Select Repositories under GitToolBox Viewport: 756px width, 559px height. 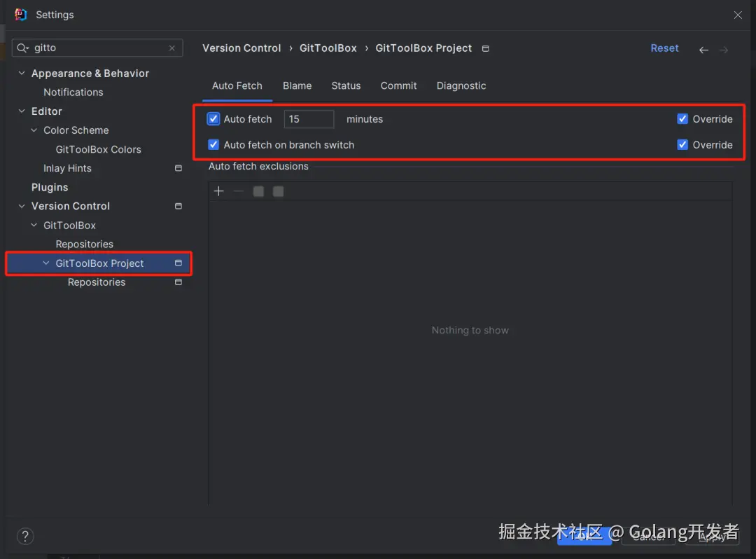click(x=85, y=244)
